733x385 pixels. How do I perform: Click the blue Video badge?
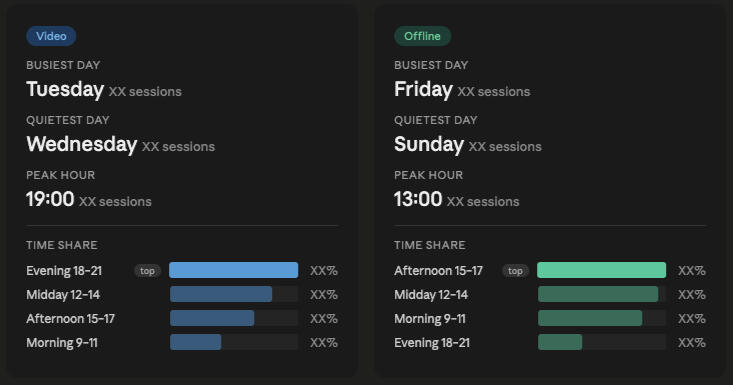pos(51,36)
